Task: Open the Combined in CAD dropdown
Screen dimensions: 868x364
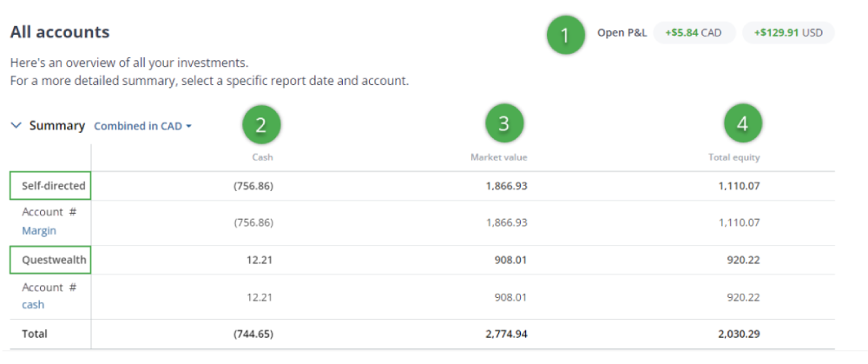Action: [142, 126]
